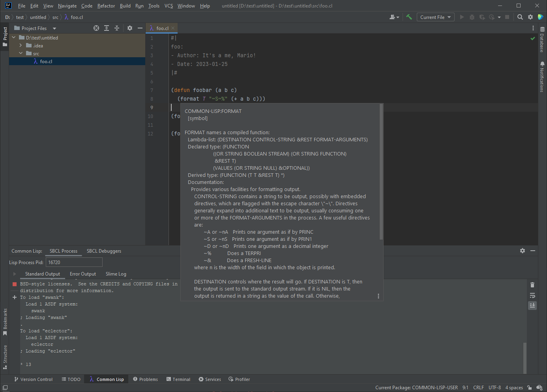Click the Build project hammer icon
Screen dimensions: 547x392
409,17
